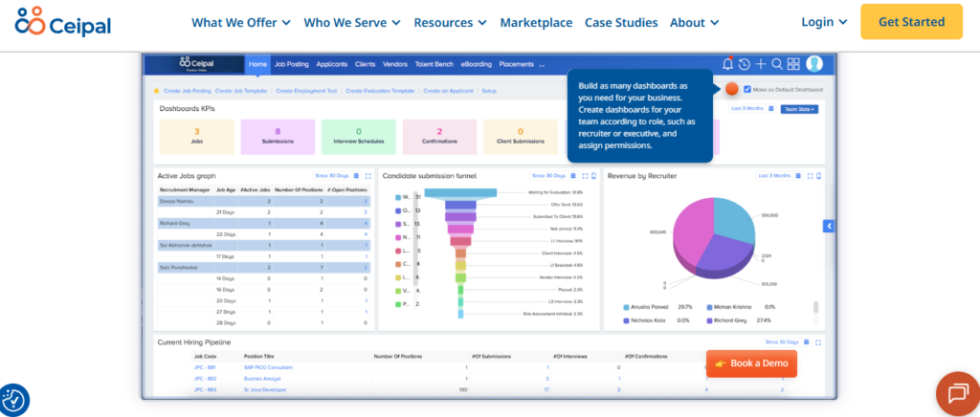Click the Interview Schedules KPI card

[359, 137]
